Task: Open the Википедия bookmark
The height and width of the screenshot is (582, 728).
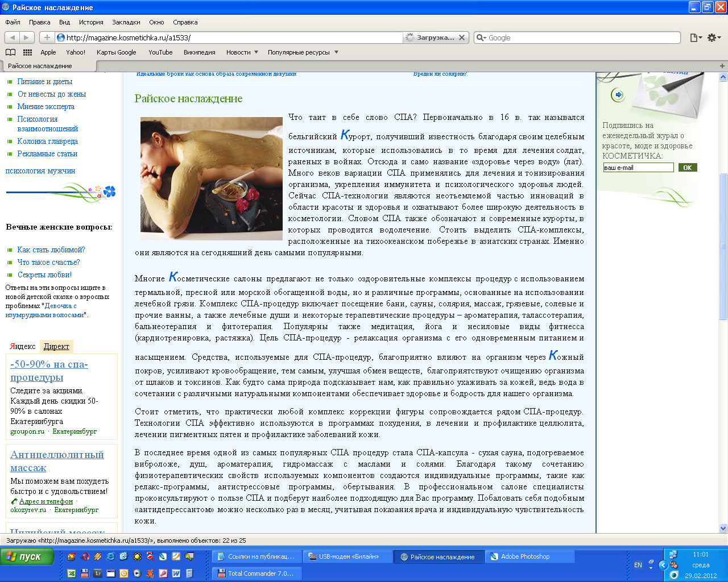Action: click(x=200, y=52)
